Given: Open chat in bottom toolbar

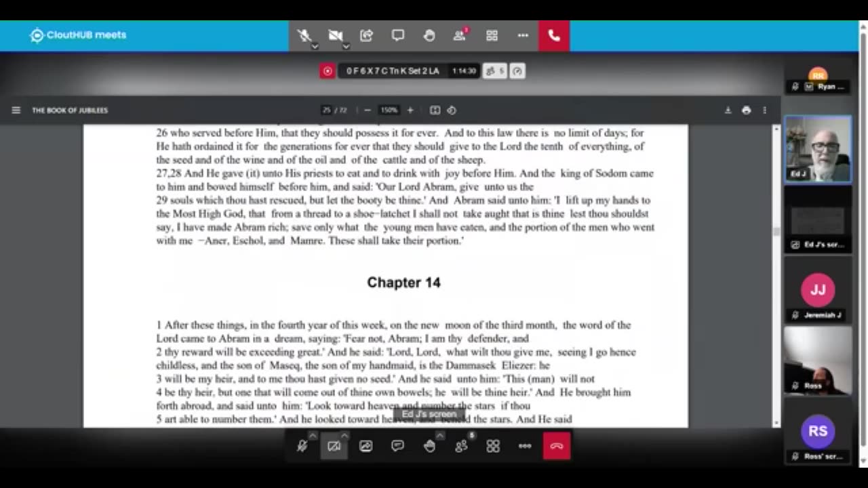Looking at the screenshot, I should click(x=397, y=446).
